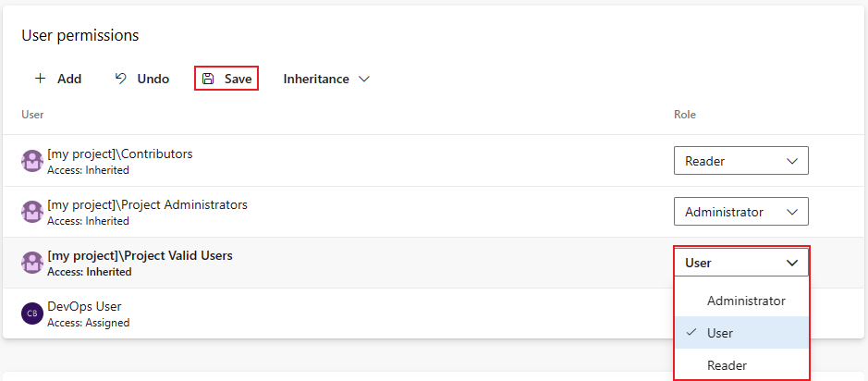The height and width of the screenshot is (381, 868).
Task: Select the [my project]\Contributors row name
Action: pyautogui.click(x=120, y=154)
